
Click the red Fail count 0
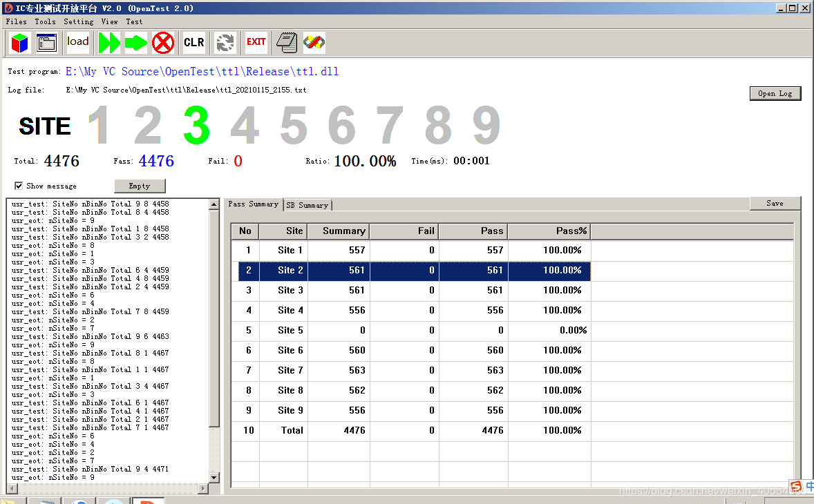(238, 162)
